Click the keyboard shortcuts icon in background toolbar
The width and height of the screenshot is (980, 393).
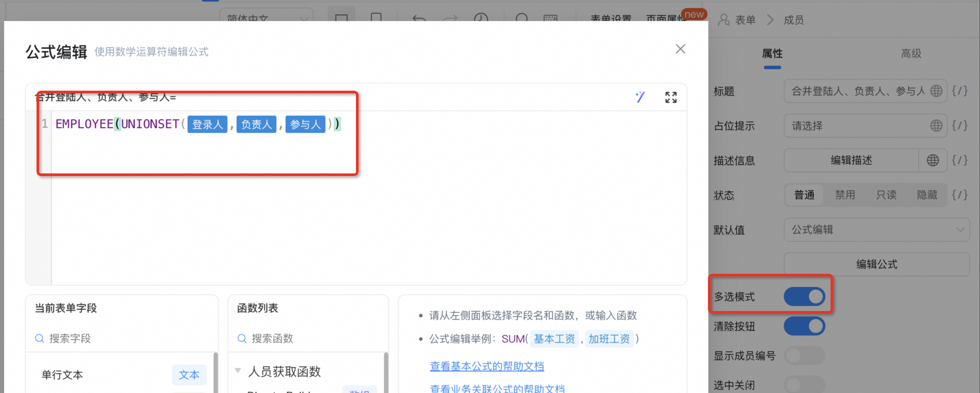(550, 19)
